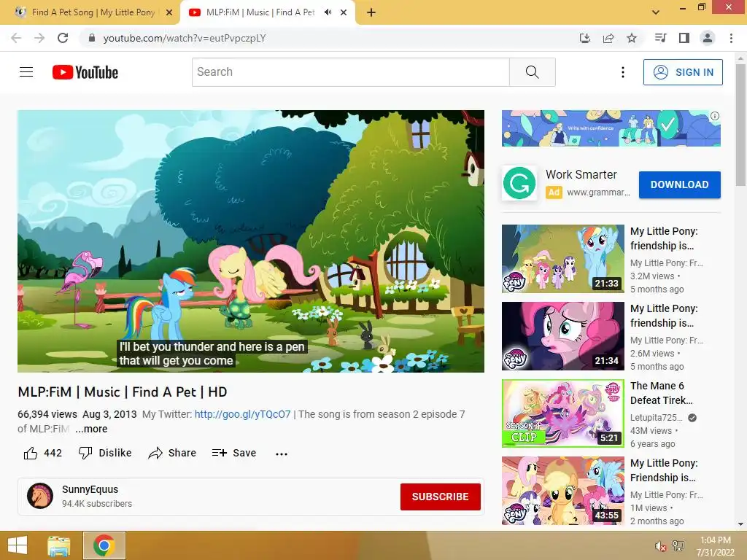The width and height of the screenshot is (747, 560).
Task: Close the MLP:FiM Music tab
Action: [344, 12]
